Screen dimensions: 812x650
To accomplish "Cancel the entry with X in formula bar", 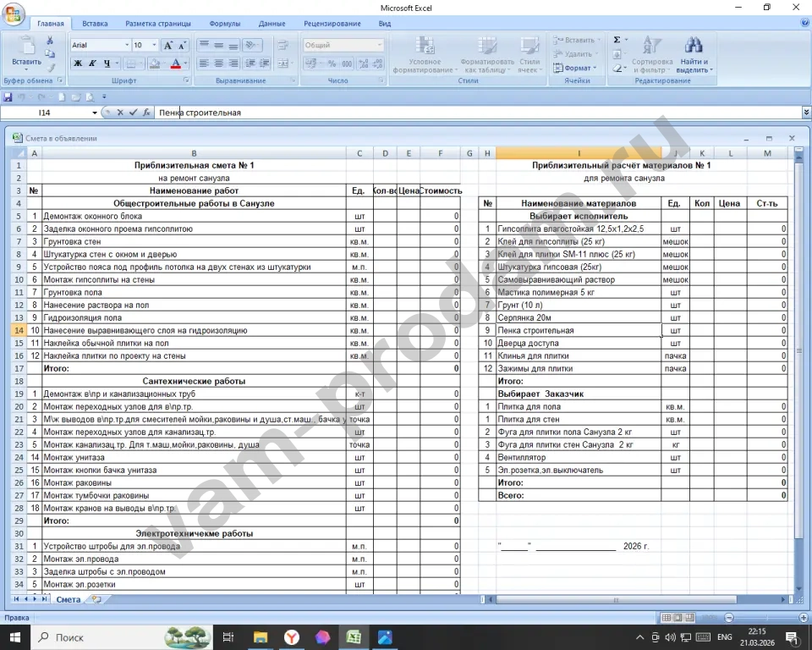I will coord(120,113).
